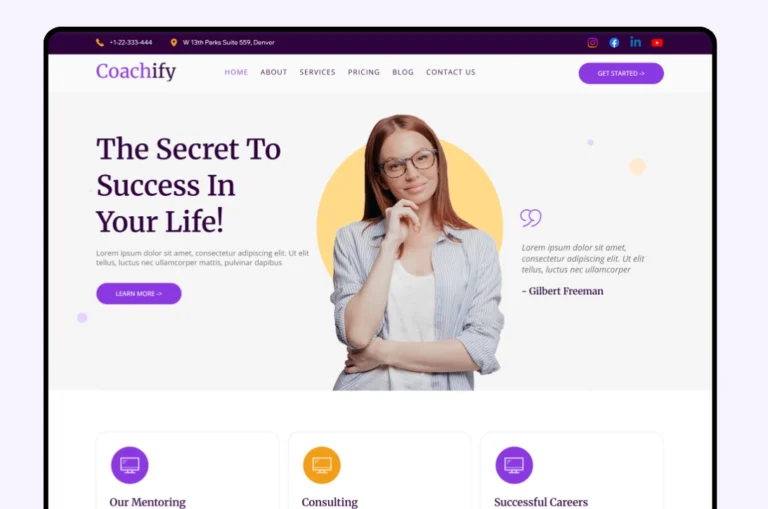The height and width of the screenshot is (509, 768).
Task: Click the phone number +1-22-333-444
Action: 131,43
